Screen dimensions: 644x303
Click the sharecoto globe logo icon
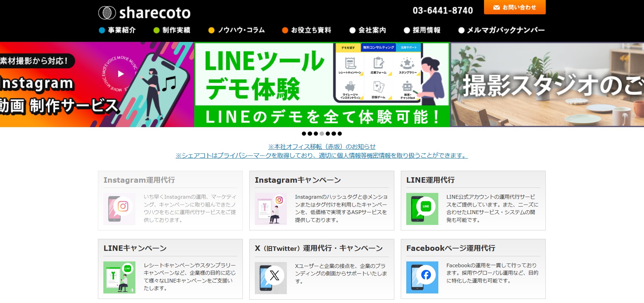pos(107,13)
